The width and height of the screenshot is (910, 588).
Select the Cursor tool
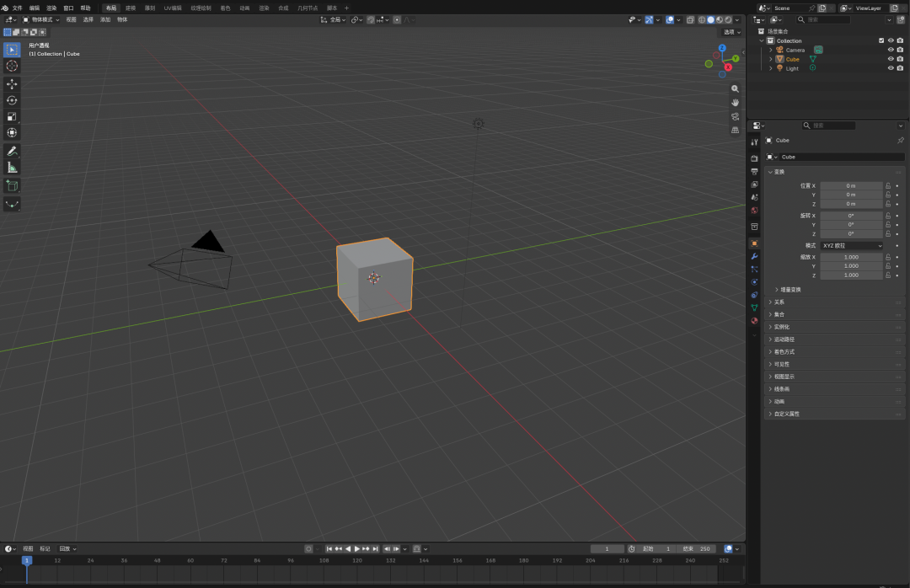tap(12, 67)
